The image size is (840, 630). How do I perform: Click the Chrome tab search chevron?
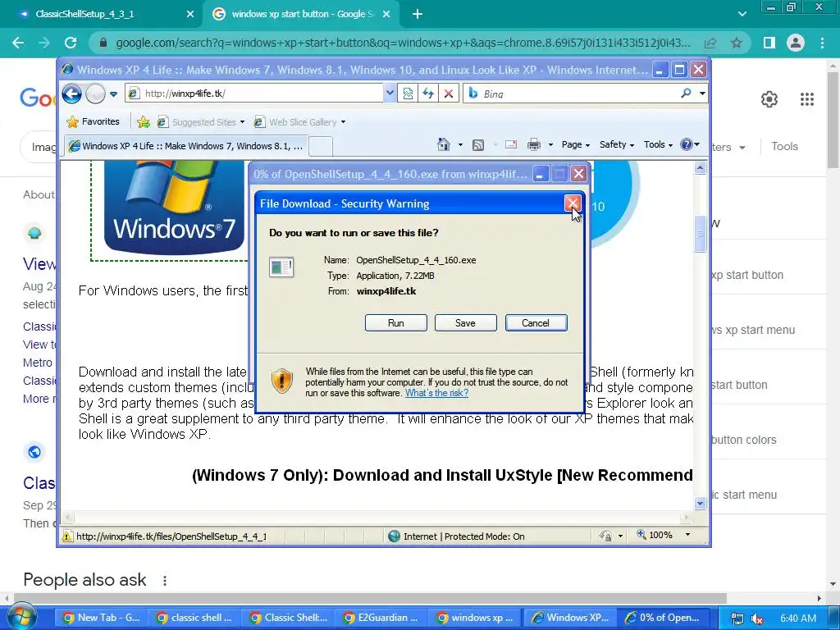click(742, 14)
